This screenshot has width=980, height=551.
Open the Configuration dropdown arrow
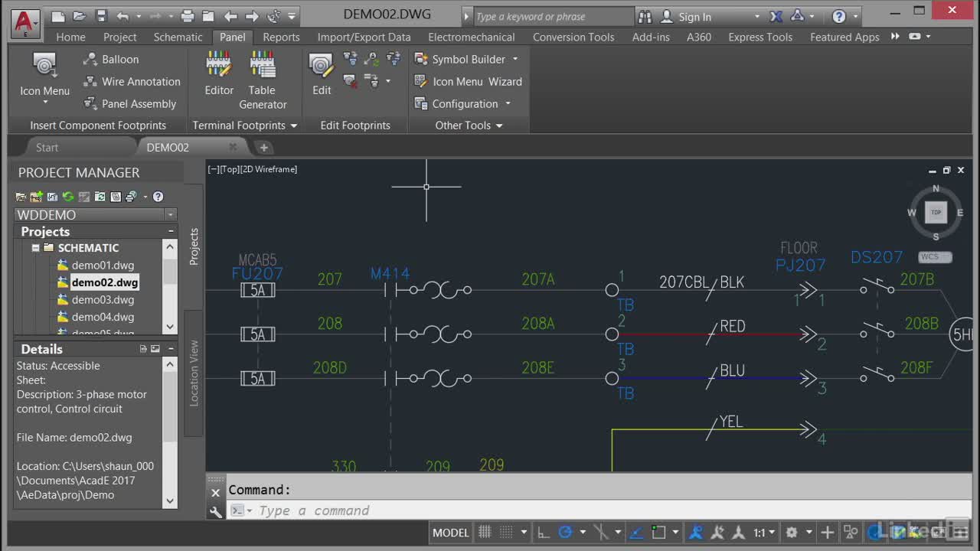tap(508, 104)
